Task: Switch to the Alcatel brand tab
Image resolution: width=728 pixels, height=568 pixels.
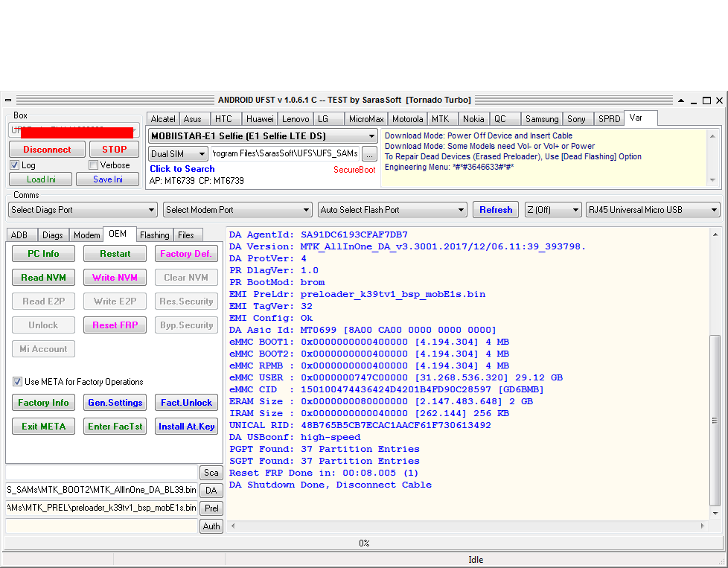Action: pos(163,119)
